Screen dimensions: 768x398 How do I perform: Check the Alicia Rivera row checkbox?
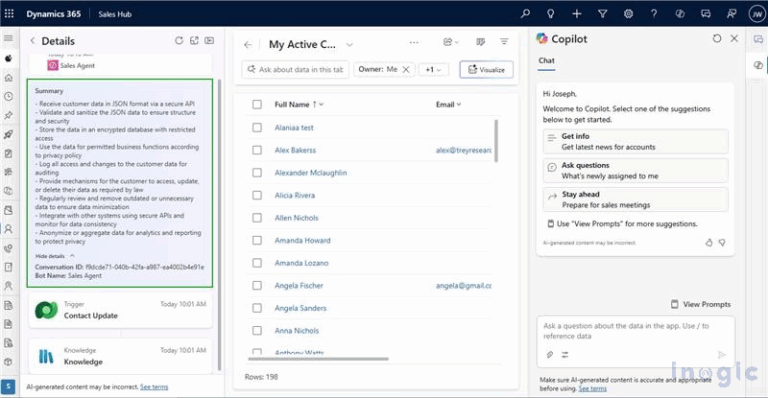pyautogui.click(x=257, y=195)
